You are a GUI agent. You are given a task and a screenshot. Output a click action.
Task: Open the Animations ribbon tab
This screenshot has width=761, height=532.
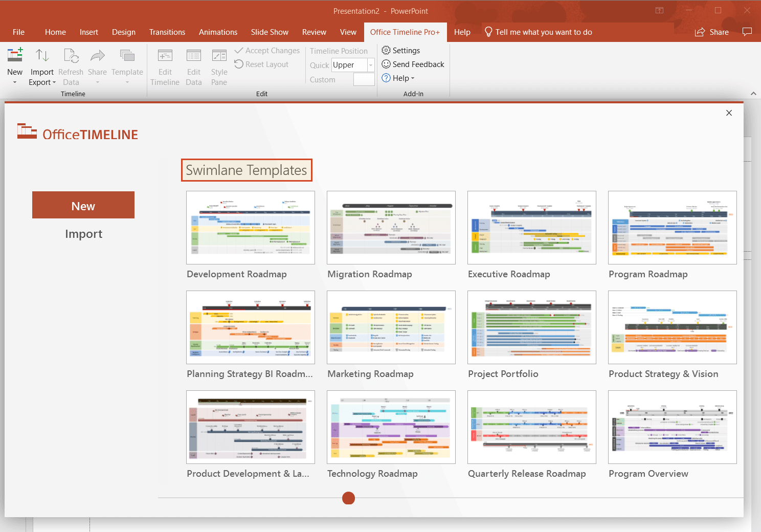[x=218, y=32]
